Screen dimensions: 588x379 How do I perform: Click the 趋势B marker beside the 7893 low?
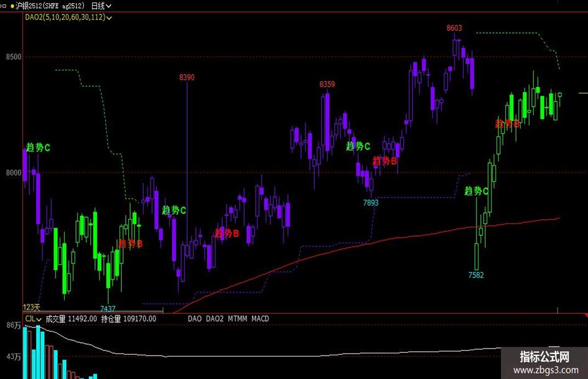[x=385, y=161]
